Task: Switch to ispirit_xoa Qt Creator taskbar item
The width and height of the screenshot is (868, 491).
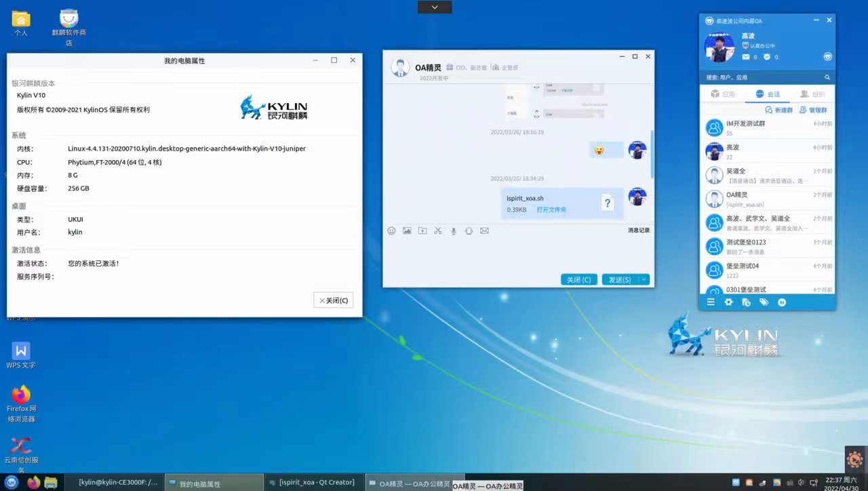Action: [313, 483]
